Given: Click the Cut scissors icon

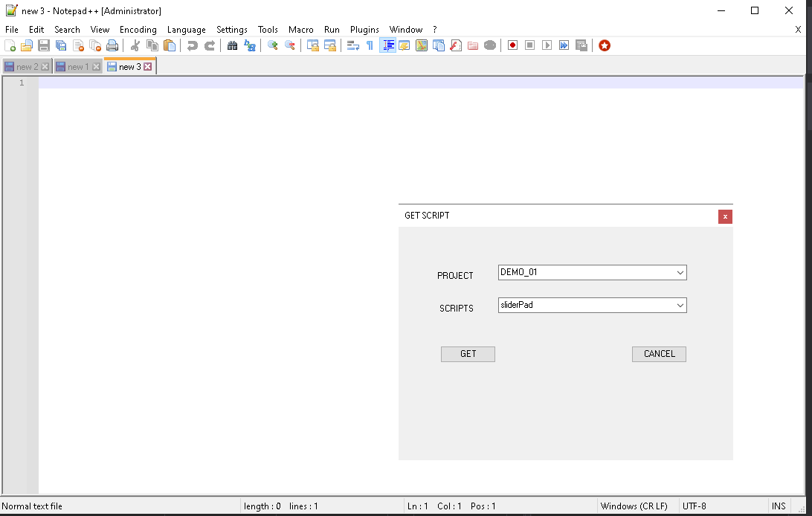Looking at the screenshot, I should pos(135,45).
